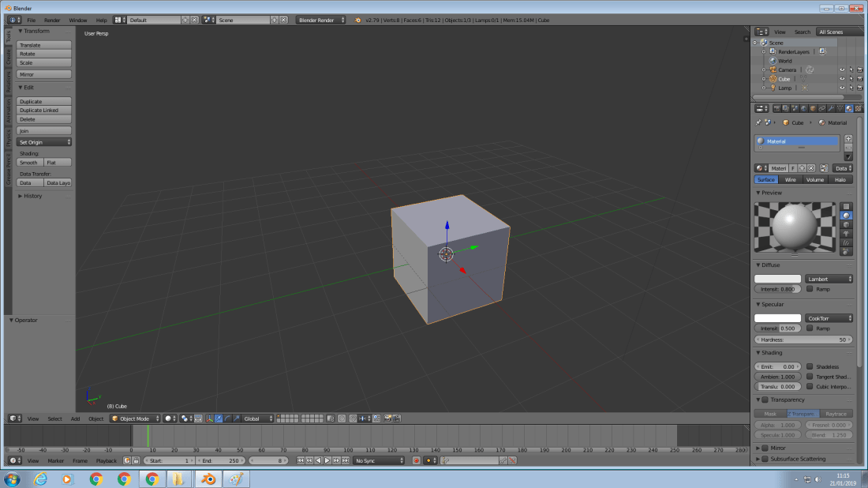Toggle Lamp selectability arrow in Outliner
The image size is (868, 488).
point(852,88)
